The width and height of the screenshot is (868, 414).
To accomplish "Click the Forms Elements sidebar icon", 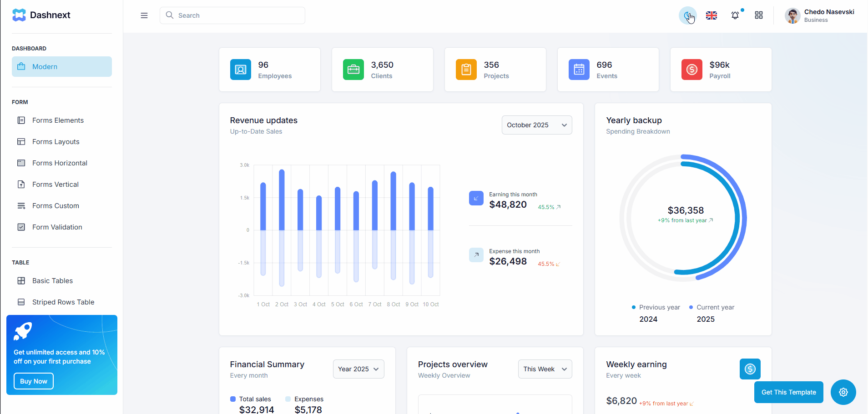I will click(x=21, y=120).
